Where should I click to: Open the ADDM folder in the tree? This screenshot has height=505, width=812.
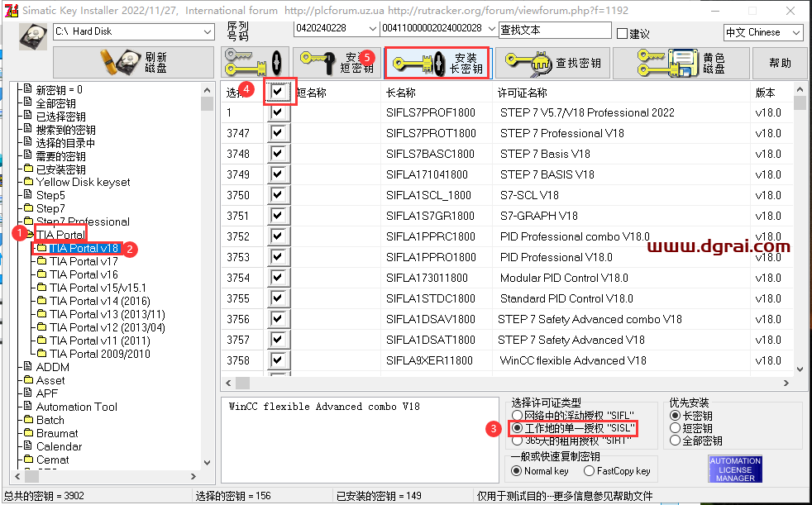click(x=52, y=367)
